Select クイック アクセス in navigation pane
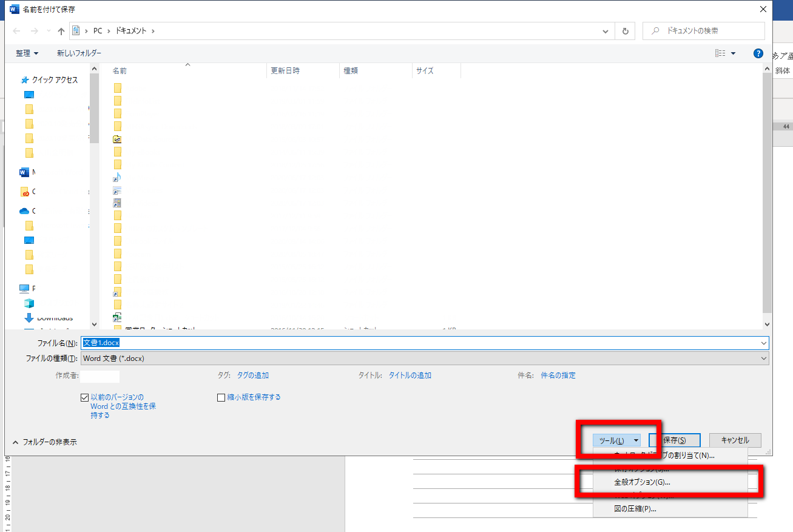 coord(55,80)
